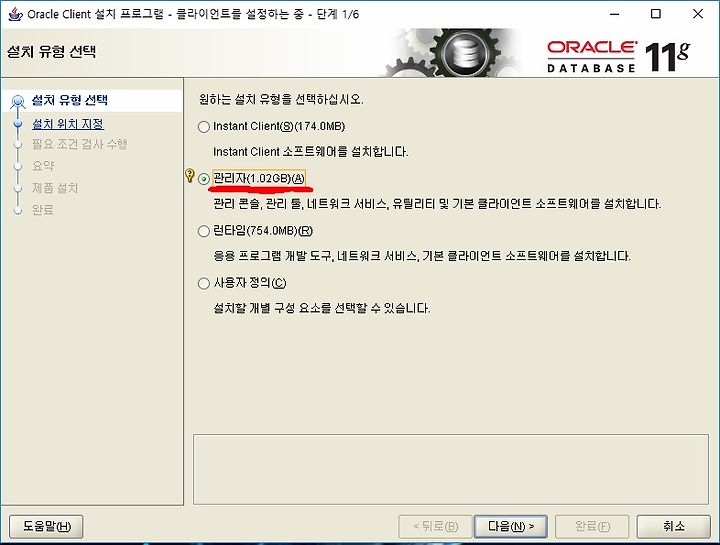
Task: Select the 설치 유형 선택 step in sidebar
Action: [x=70, y=100]
